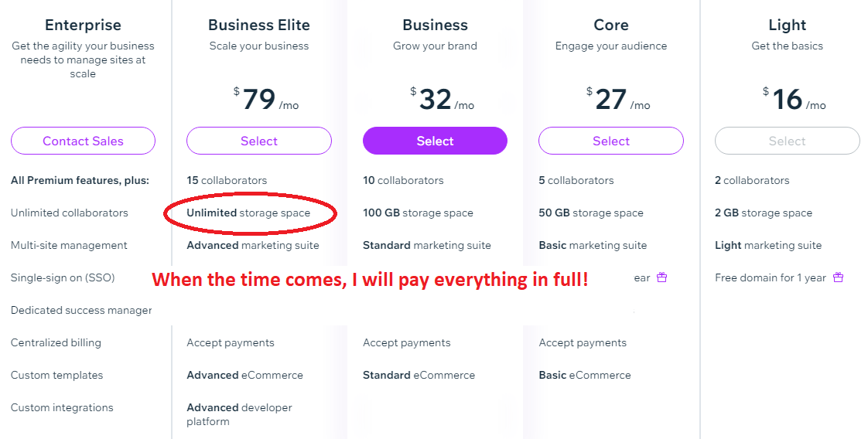This screenshot has height=439, width=868.
Task: Click the Contact Sales button
Action: [x=83, y=141]
